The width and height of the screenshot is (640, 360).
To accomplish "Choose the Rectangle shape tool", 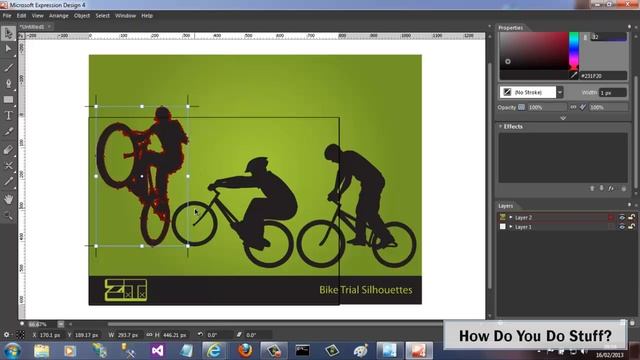I will point(8,100).
